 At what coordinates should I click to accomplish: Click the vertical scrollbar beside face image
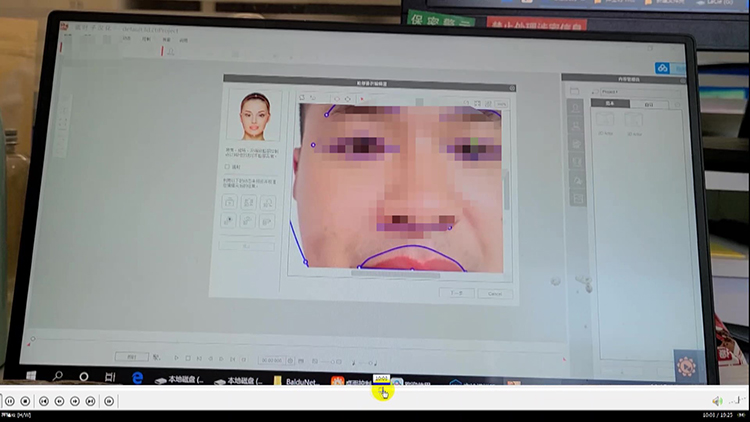[507, 190]
